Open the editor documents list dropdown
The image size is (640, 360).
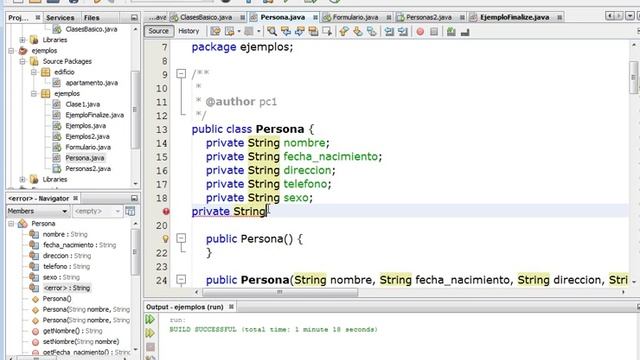[630, 16]
